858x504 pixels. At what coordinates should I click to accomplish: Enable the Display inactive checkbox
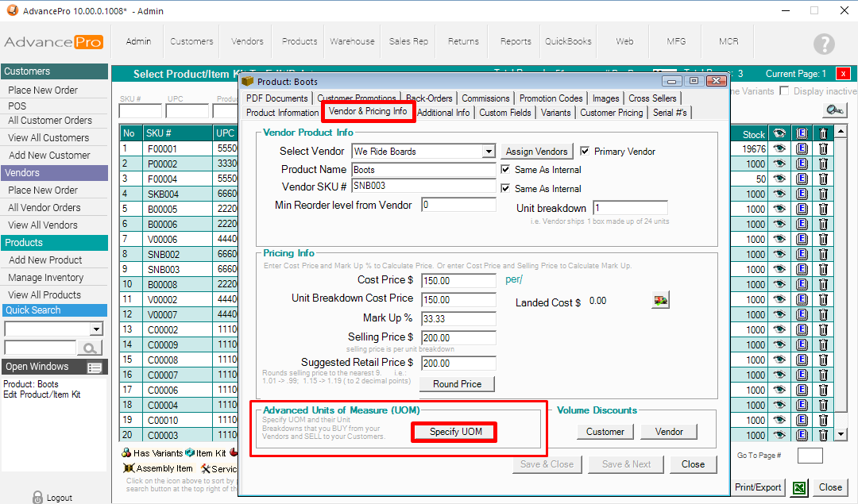786,91
